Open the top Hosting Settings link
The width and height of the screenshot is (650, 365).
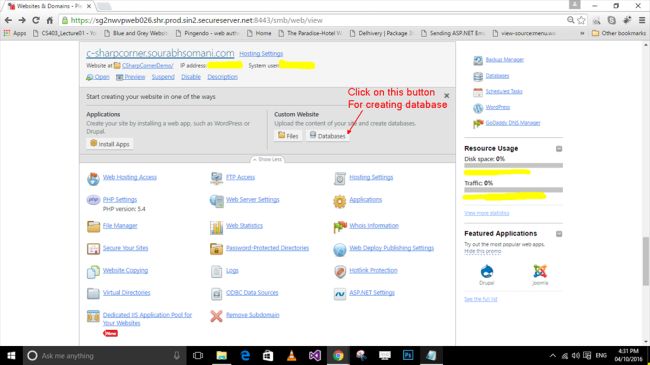click(x=261, y=54)
